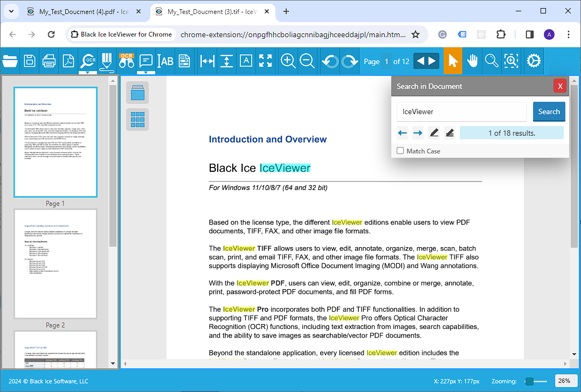Rotate page counterclockwise
581x392 pixels.
click(x=330, y=61)
